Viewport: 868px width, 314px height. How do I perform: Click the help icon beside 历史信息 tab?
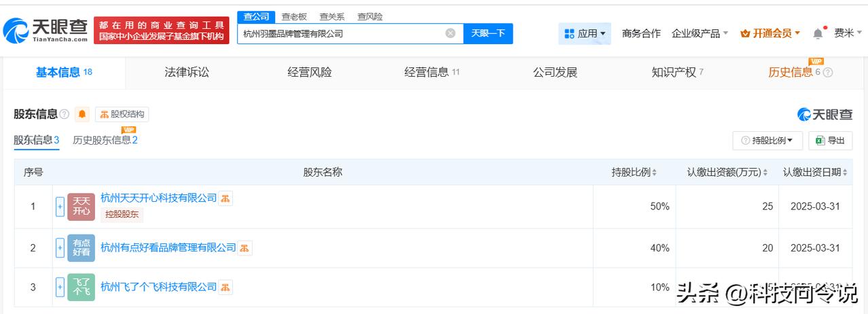[x=828, y=73]
